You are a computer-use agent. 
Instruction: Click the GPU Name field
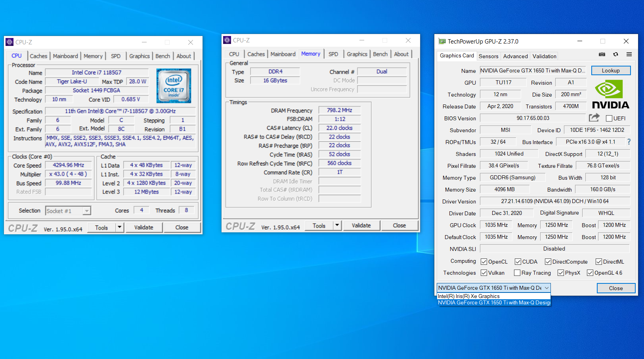pyautogui.click(x=533, y=70)
